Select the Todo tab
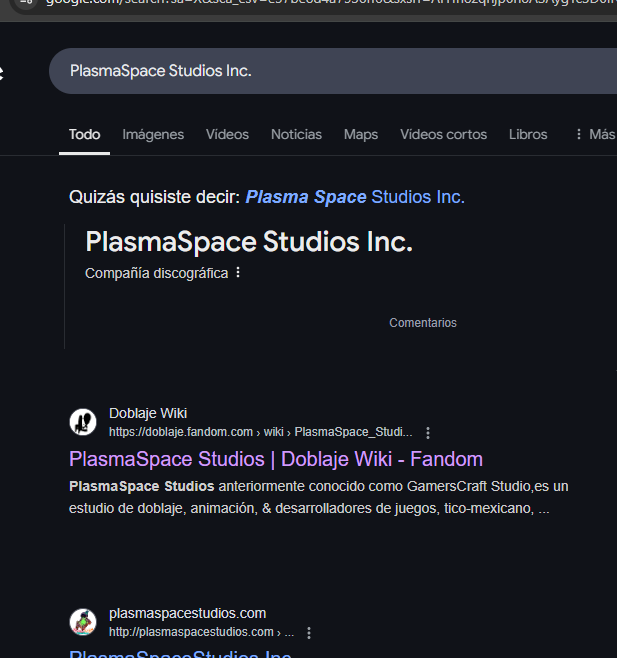 tap(84, 134)
